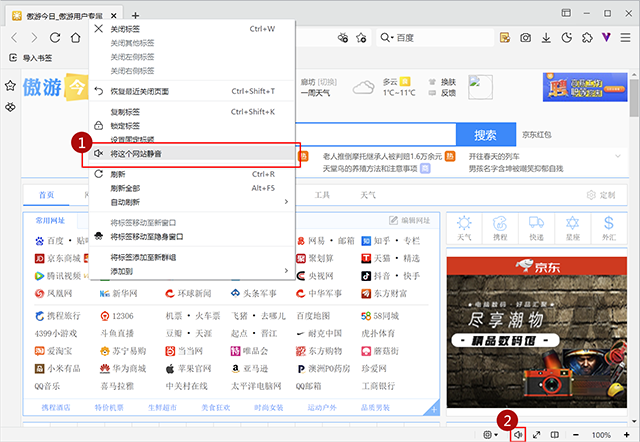Image resolution: width=640 pixels, height=442 pixels.
Task: Click the purple V icon in toolbar
Action: [607, 38]
